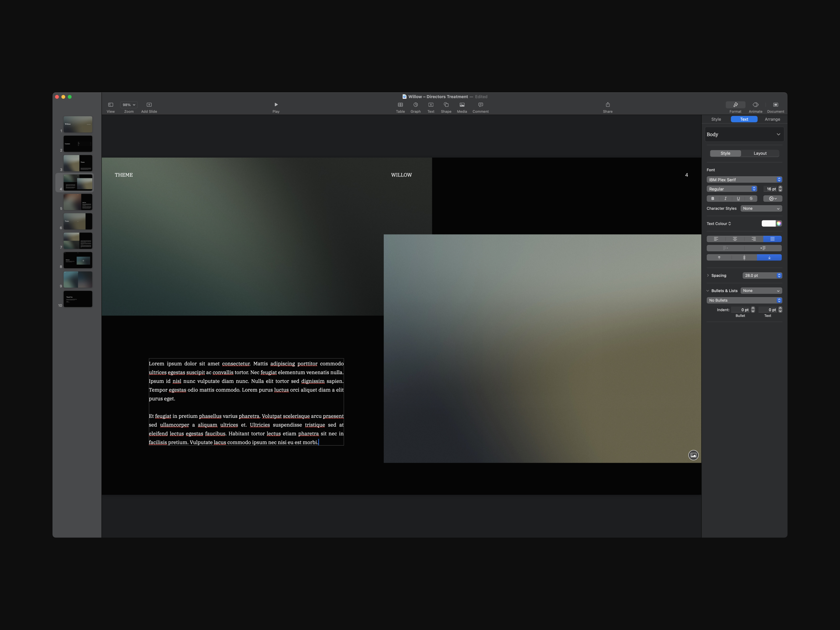840x630 pixels.
Task: Insert a Graph from the toolbar
Action: tap(416, 105)
